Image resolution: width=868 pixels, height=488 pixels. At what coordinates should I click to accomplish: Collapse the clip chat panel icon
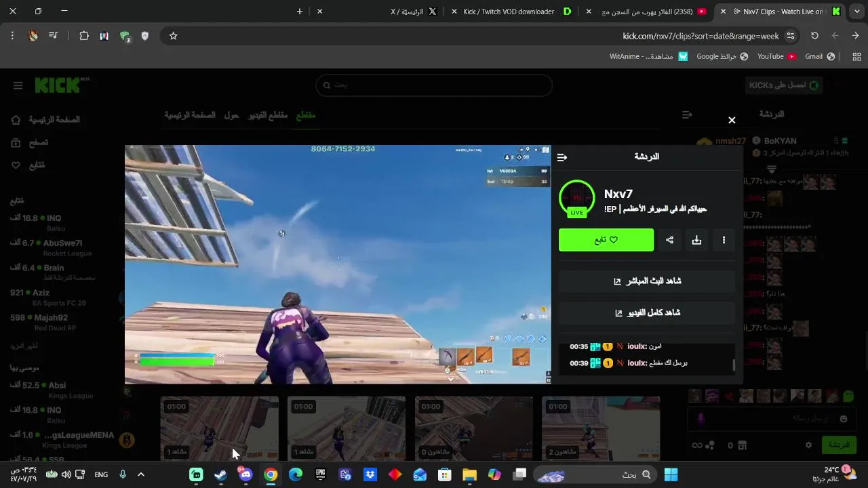[x=562, y=157]
